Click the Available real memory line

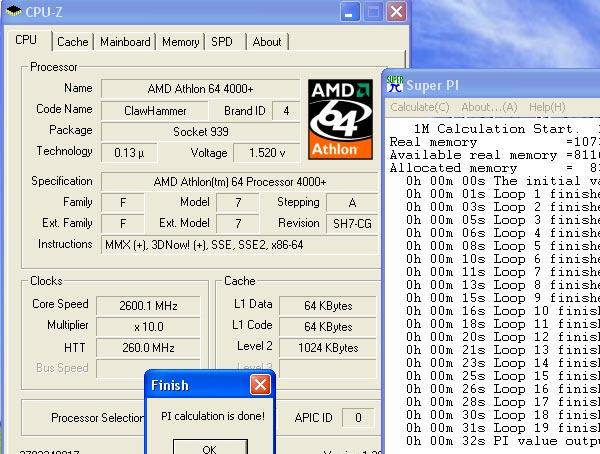pyautogui.click(x=494, y=155)
